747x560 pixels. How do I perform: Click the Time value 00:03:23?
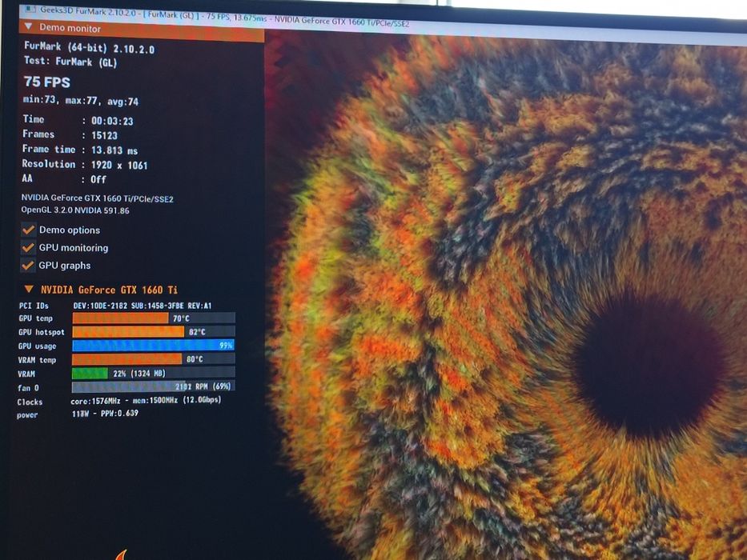[x=112, y=121]
